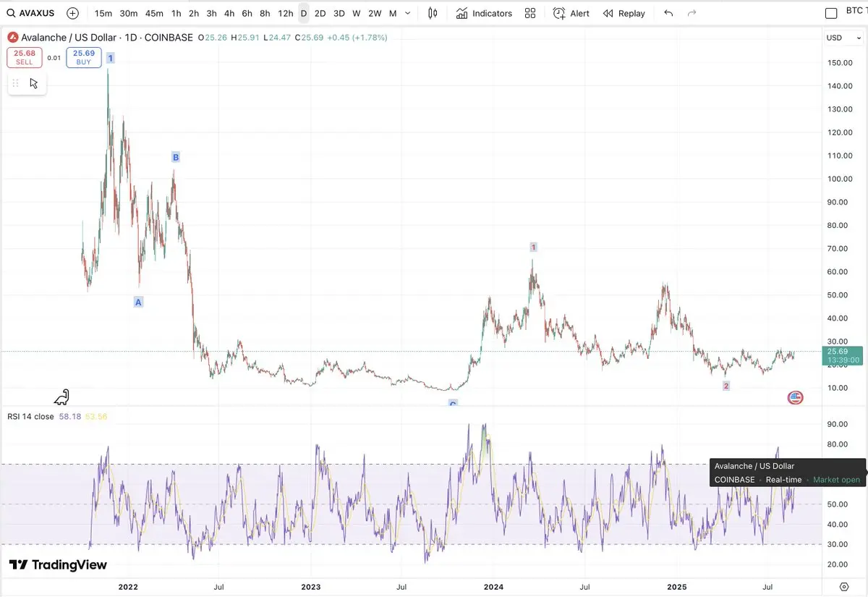Switch to 2W interval

click(x=375, y=13)
